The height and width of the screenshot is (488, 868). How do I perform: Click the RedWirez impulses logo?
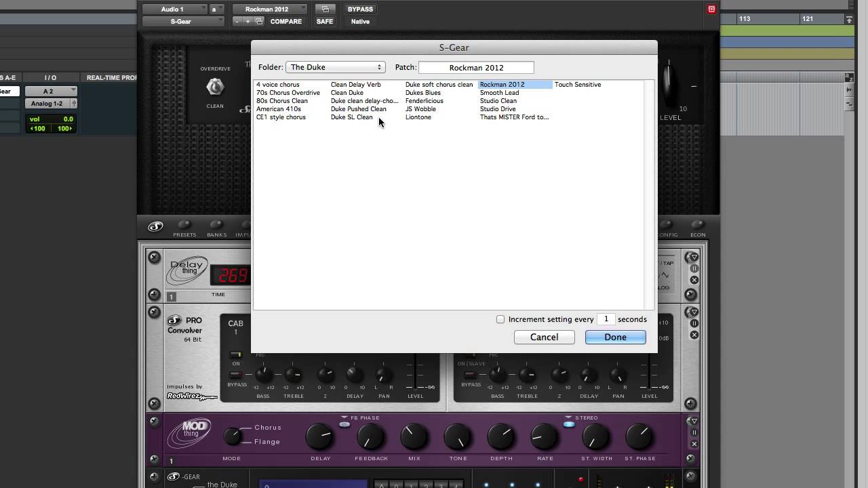click(x=192, y=396)
